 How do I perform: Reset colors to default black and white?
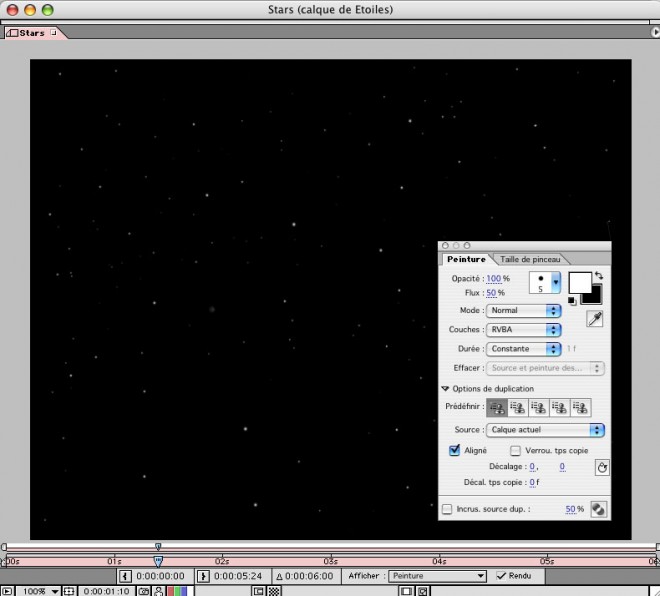(x=573, y=300)
